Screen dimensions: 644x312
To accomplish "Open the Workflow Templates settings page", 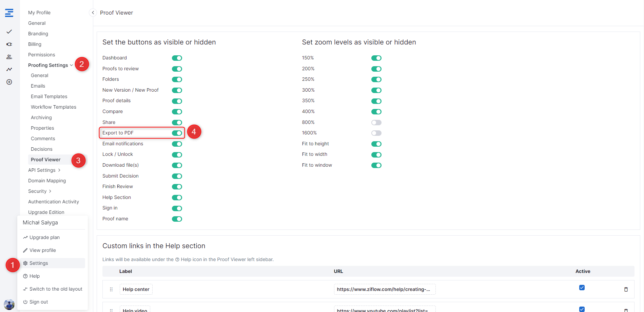I will [54, 107].
